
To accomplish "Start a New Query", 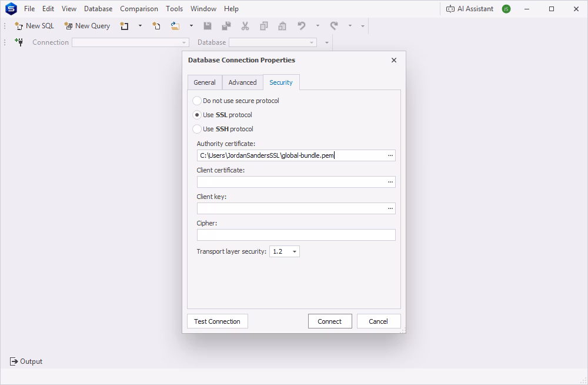I will click(x=88, y=26).
